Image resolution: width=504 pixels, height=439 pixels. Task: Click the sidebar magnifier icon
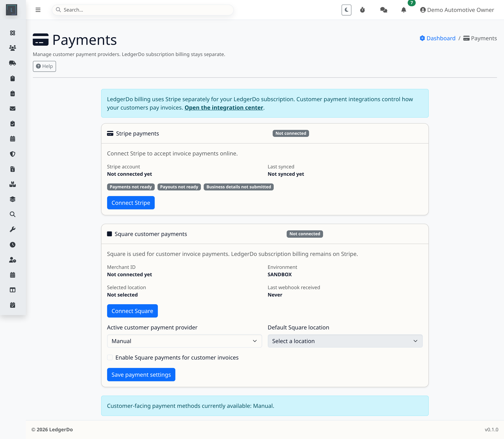point(12,214)
